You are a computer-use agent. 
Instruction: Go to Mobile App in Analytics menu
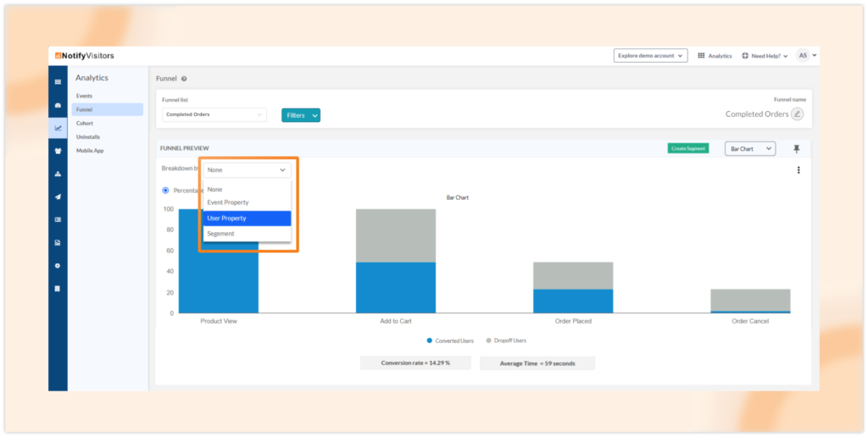(x=90, y=151)
